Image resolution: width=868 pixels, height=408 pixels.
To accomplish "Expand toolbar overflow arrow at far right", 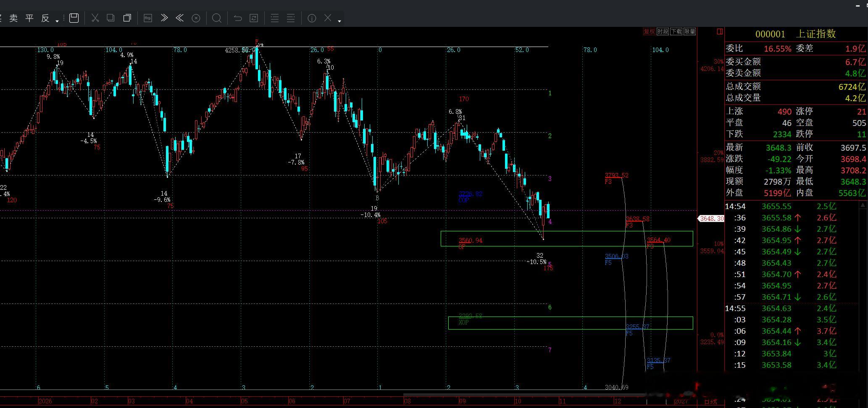I will [x=339, y=21].
